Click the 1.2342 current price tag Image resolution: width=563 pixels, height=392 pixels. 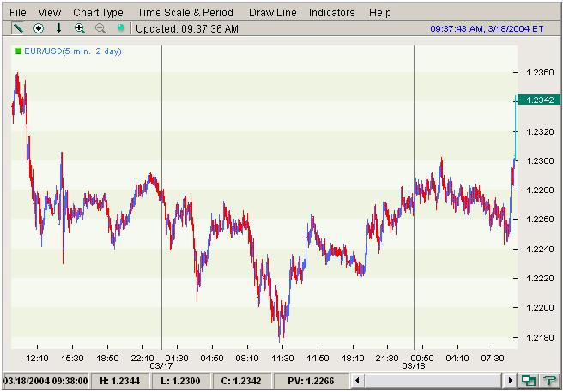(x=538, y=100)
